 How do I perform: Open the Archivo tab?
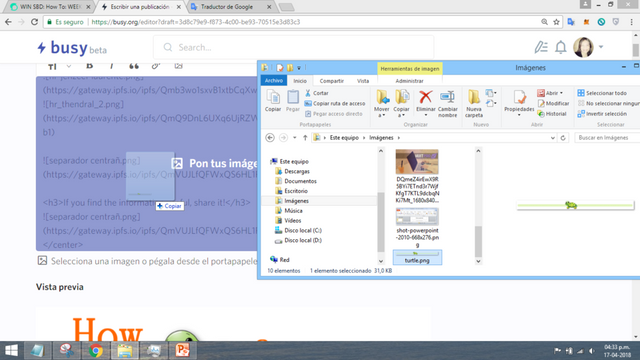click(x=273, y=81)
